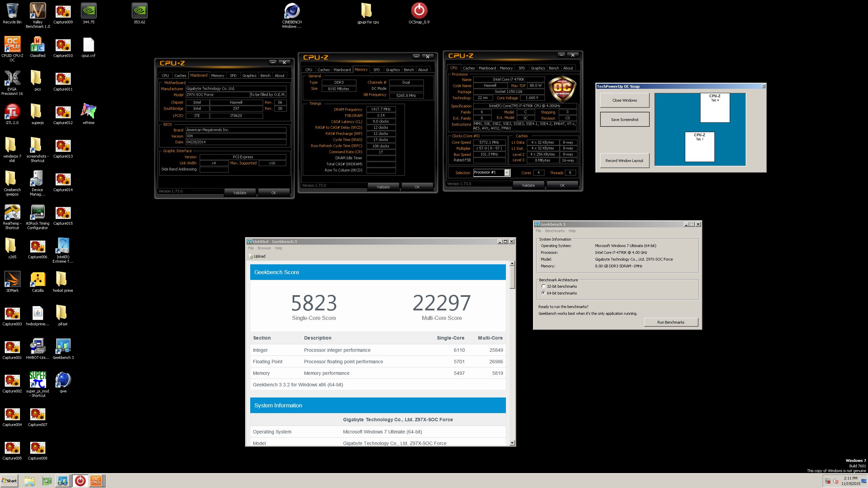Open the Classified desktop icon
This screenshot has height=488, width=868.
[38, 47]
